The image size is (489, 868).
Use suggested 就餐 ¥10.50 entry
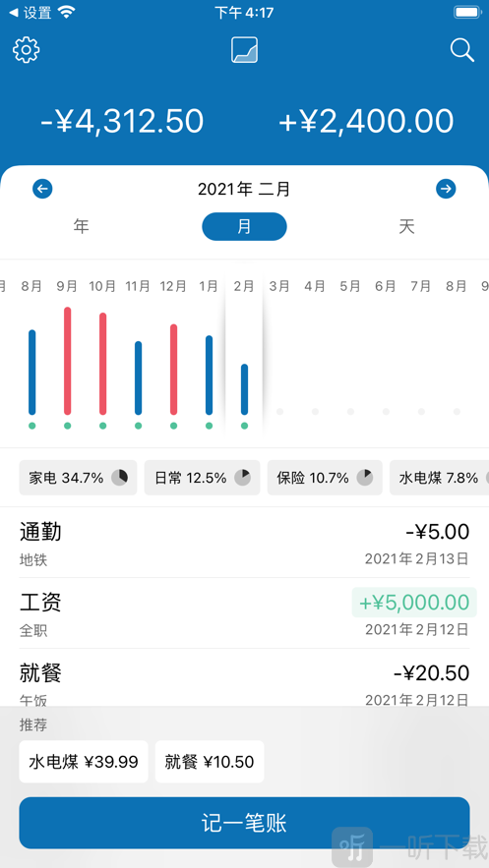coord(210,762)
